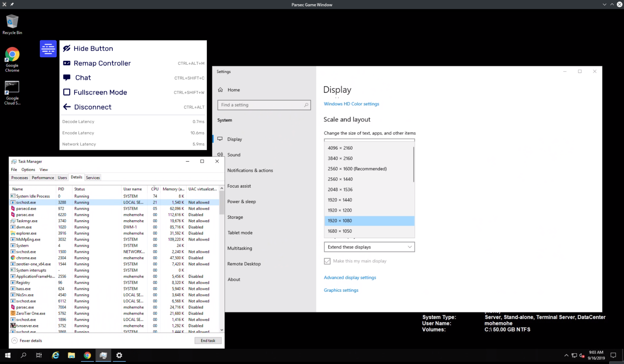Switch to the Performance tab
This screenshot has height=364, width=624.
[43, 178]
